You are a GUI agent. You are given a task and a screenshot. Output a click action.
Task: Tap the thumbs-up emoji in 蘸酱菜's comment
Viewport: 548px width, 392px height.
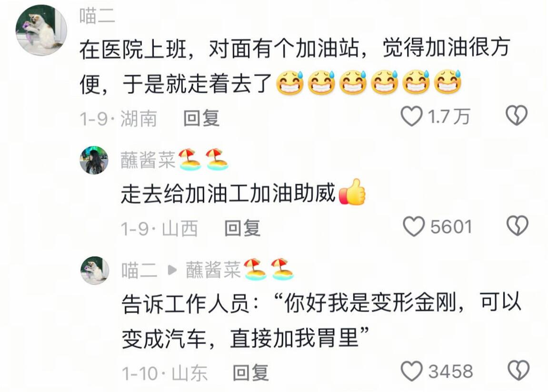tap(352, 192)
